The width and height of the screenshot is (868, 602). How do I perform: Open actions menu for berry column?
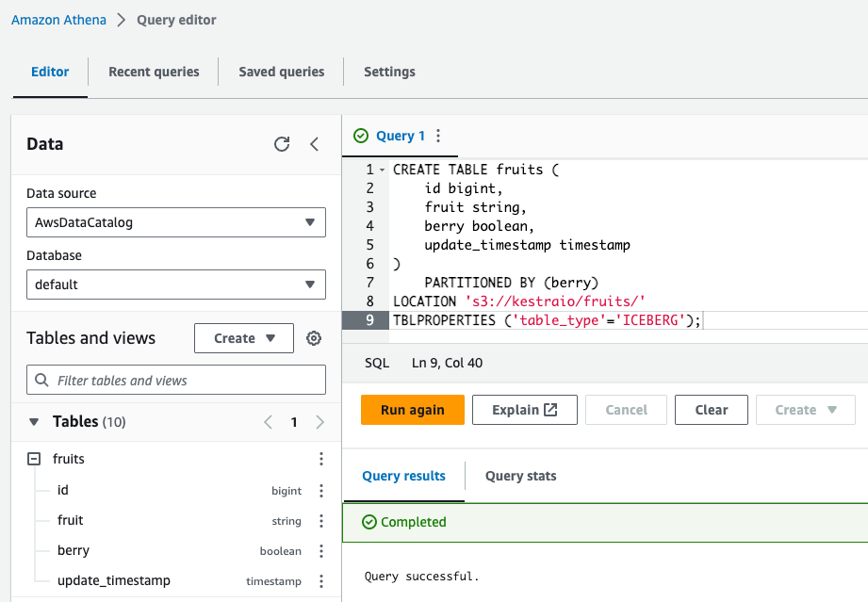click(321, 550)
